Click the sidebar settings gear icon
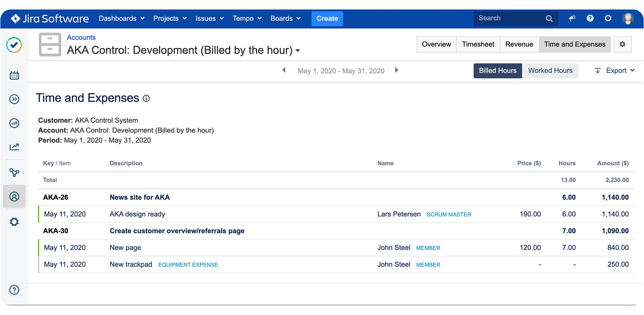 click(x=14, y=222)
